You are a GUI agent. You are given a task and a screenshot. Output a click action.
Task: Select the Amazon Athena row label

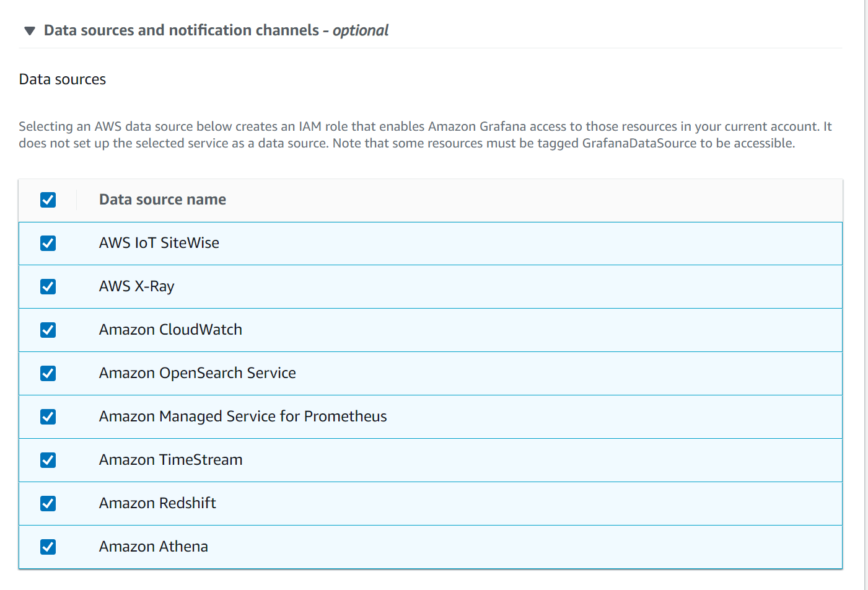click(154, 547)
